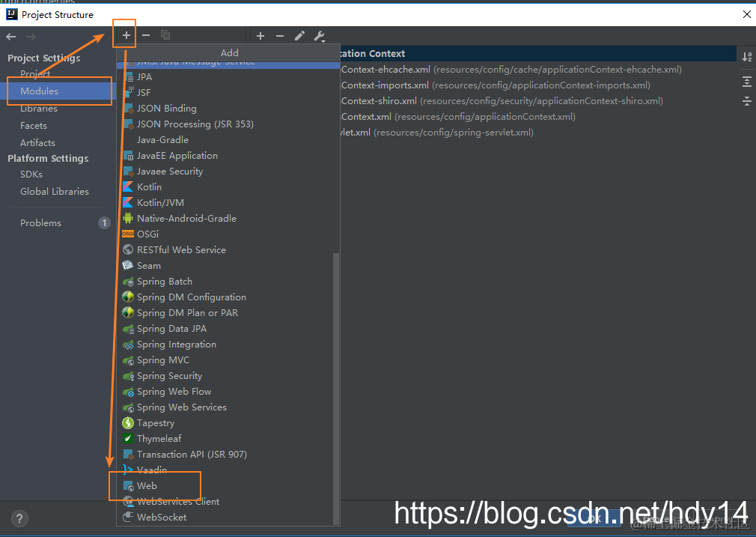Screen dimensions: 756x537
Task: Select OSGi in the Add menu
Action: tap(228, 234)
